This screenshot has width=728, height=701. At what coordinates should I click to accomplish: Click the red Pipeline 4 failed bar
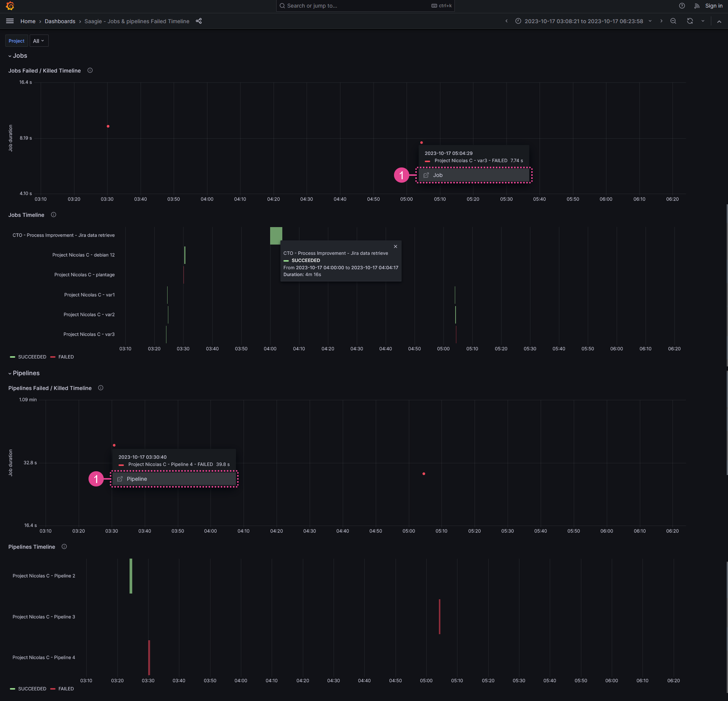[x=149, y=657]
